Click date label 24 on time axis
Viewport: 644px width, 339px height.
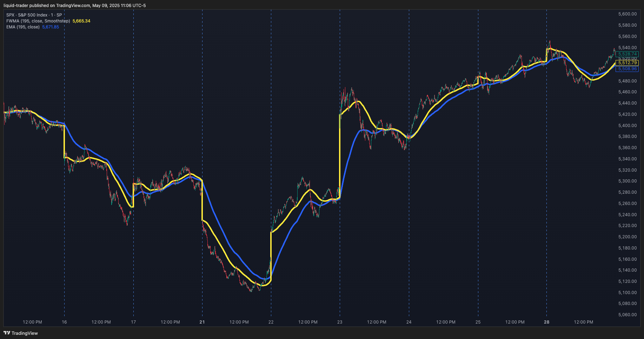(x=409, y=322)
